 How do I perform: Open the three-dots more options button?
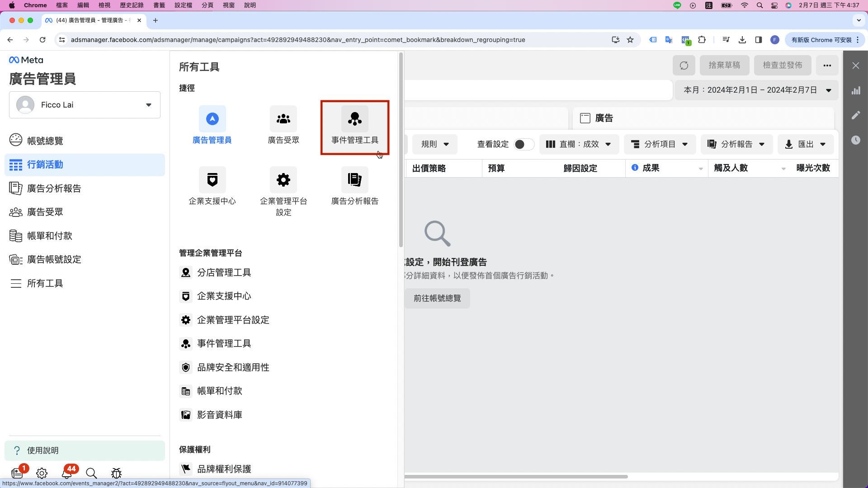[827, 66]
